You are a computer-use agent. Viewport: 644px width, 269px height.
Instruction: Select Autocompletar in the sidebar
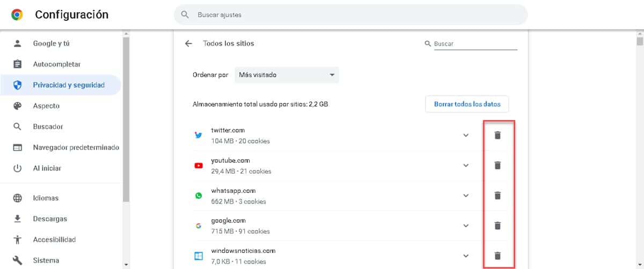[56, 64]
